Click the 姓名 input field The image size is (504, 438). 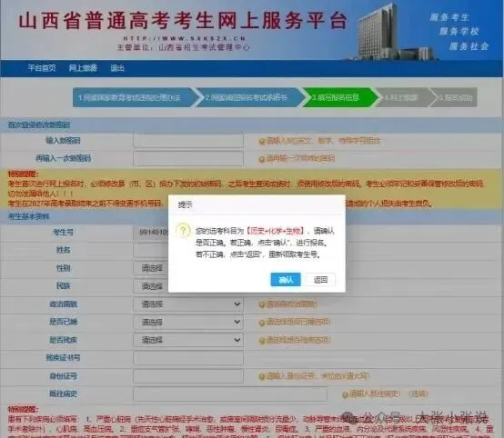pos(151,250)
